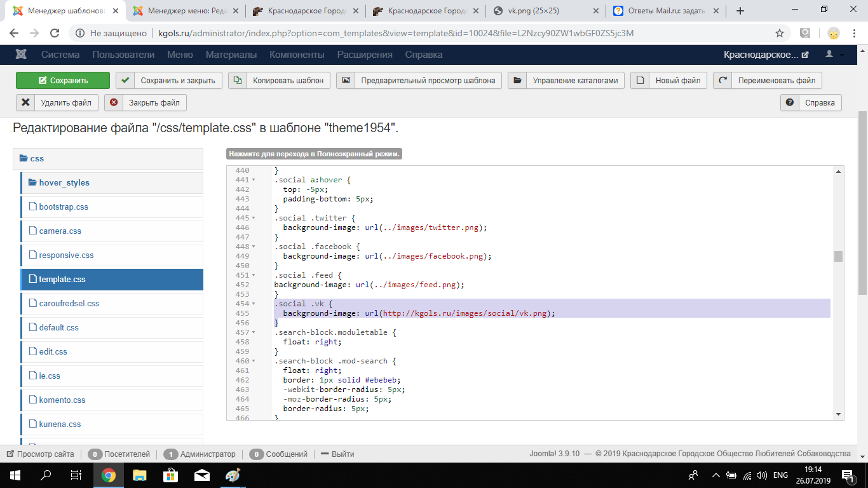This screenshot has width=868, height=488.
Task: Click the code editor scrollbar thumb
Action: (839, 256)
